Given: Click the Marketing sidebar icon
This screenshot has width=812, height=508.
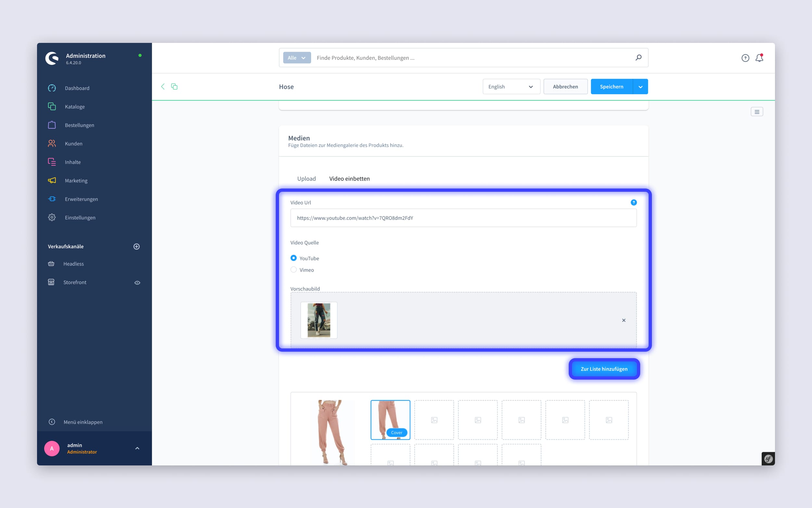Looking at the screenshot, I should pos(53,180).
